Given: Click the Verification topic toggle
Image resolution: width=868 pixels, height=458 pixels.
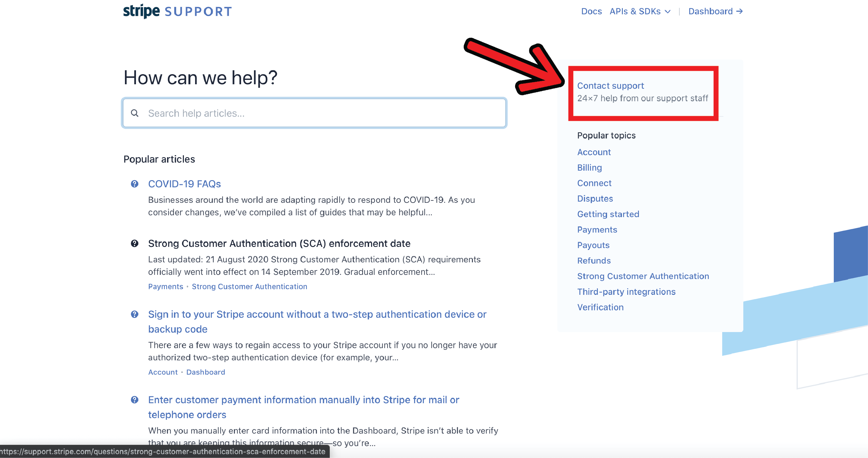Looking at the screenshot, I should point(600,307).
